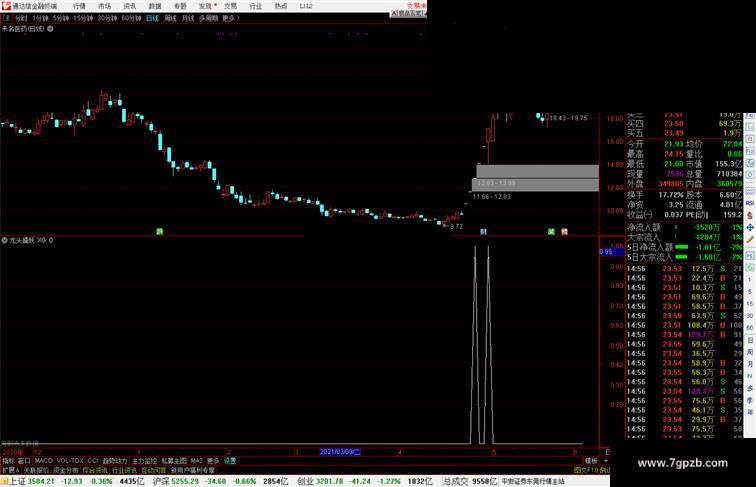Screen dimensions: 756x487
Task: Click the blue move-arrows icon in sidebar
Action: (750, 227)
